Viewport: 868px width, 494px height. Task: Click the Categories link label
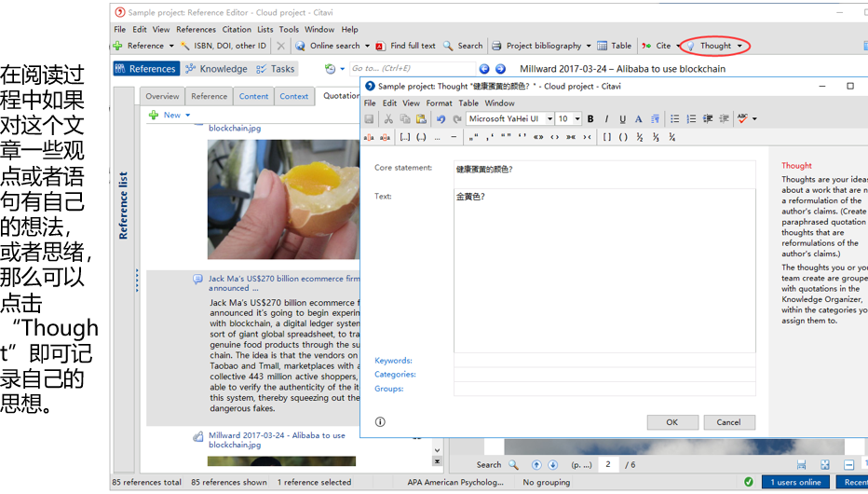pos(395,375)
